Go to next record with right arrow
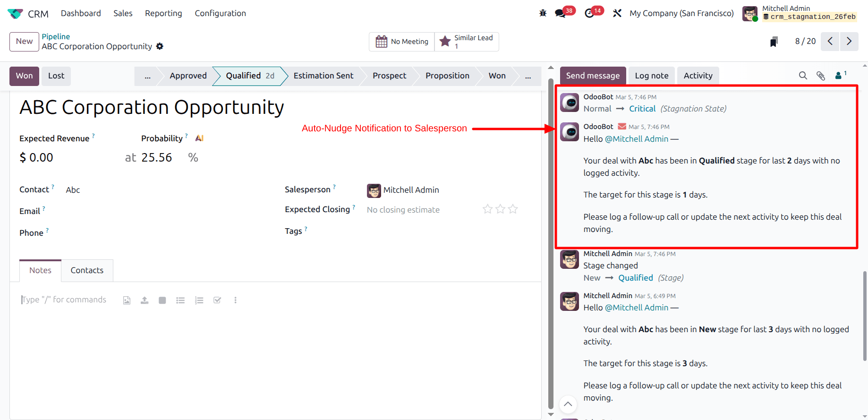This screenshot has width=868, height=420. tap(849, 42)
